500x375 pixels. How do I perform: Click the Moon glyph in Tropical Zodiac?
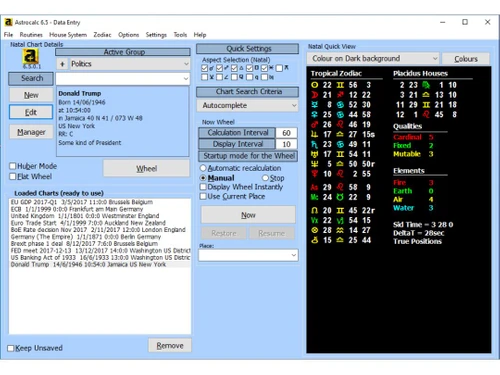pos(314,95)
